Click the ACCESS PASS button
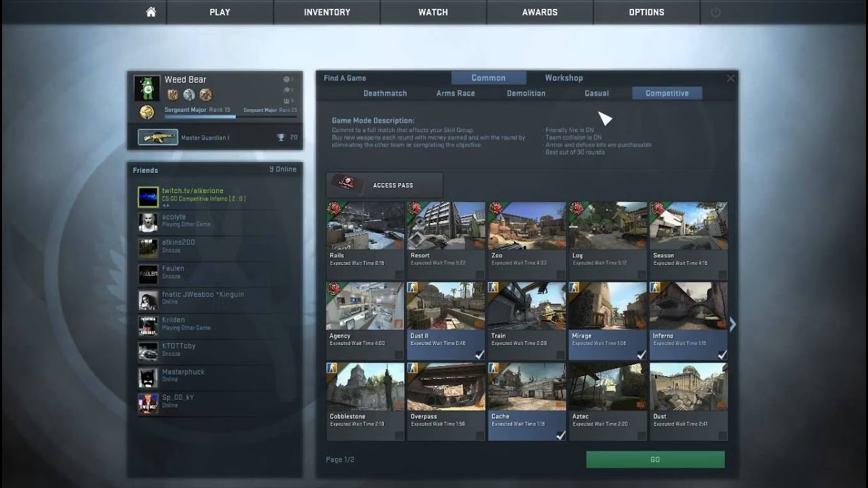 384,185
